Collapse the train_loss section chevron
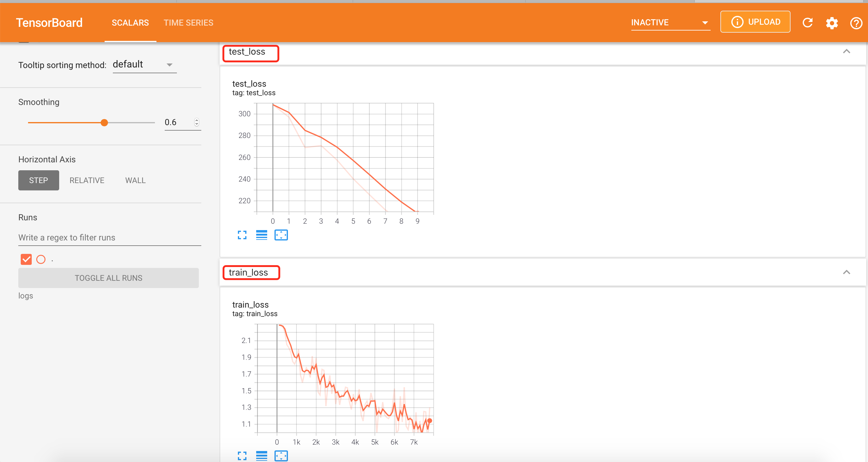The width and height of the screenshot is (868, 462). tap(846, 272)
